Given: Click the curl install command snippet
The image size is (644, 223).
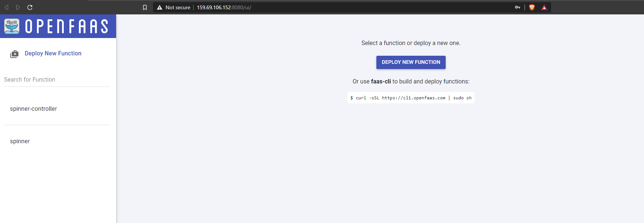Looking at the screenshot, I should pyautogui.click(x=411, y=98).
